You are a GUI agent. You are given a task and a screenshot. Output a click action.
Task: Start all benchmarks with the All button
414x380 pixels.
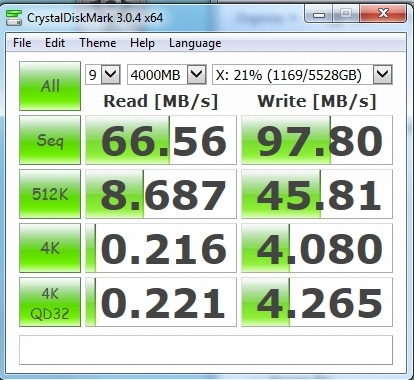(50, 86)
